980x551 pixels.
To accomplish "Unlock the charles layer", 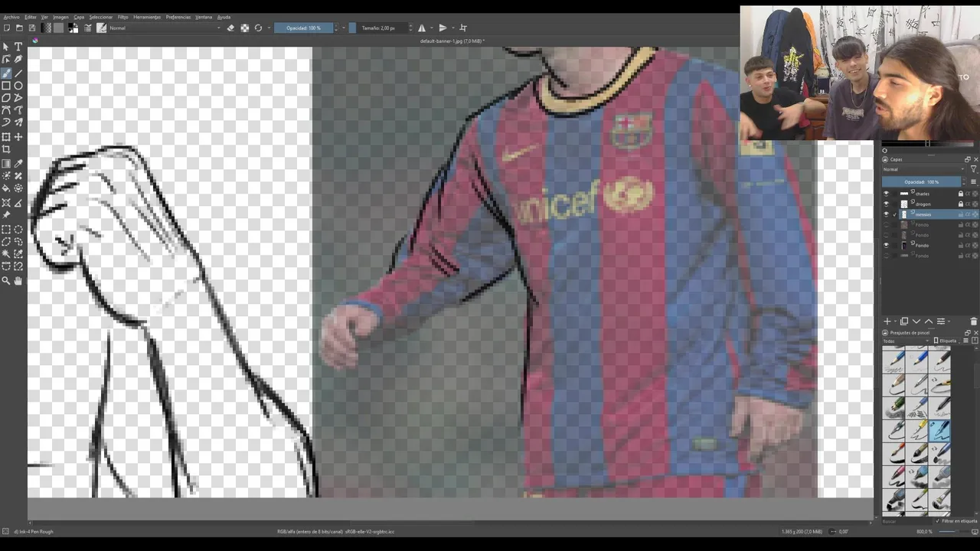I will click(x=961, y=194).
